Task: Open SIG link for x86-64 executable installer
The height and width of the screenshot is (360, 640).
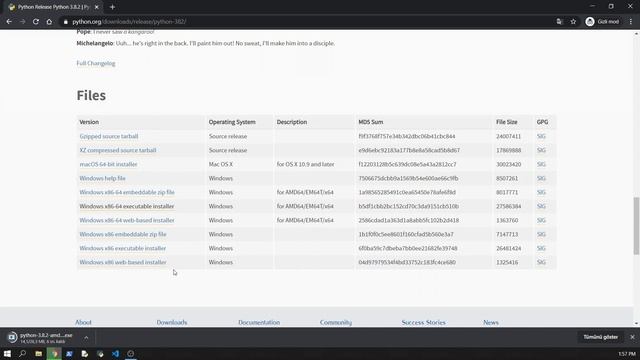Action: (541, 206)
